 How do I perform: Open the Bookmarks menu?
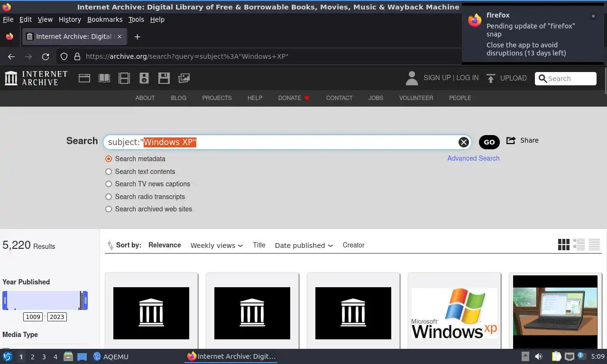click(105, 19)
